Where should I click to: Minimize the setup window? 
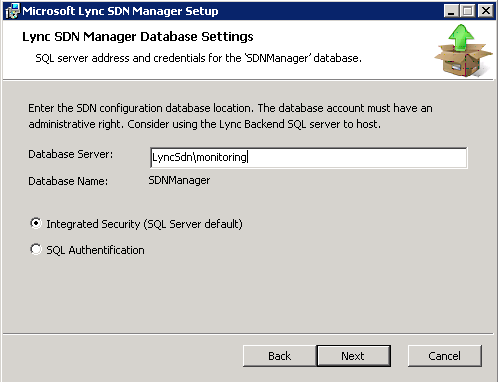coord(451,11)
